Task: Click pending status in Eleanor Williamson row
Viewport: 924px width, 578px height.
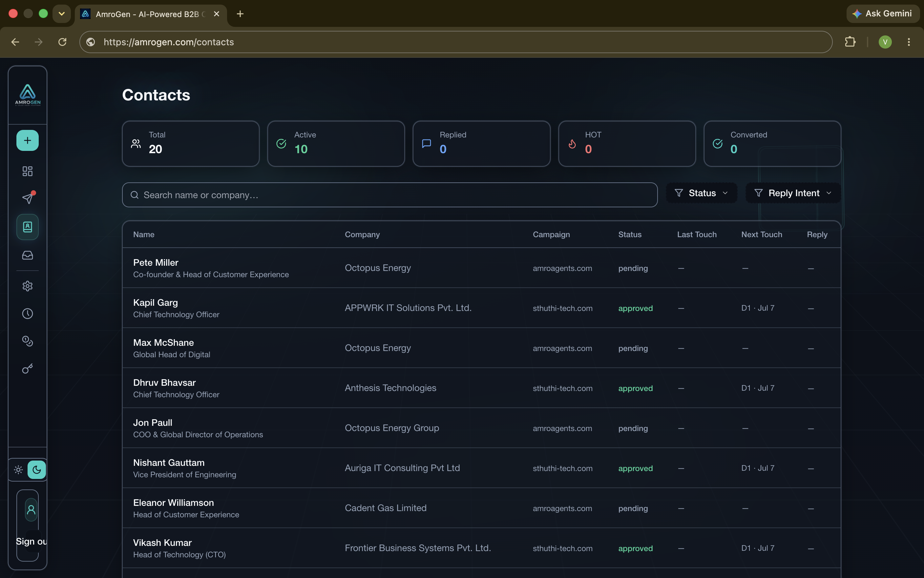Action: [x=633, y=508]
